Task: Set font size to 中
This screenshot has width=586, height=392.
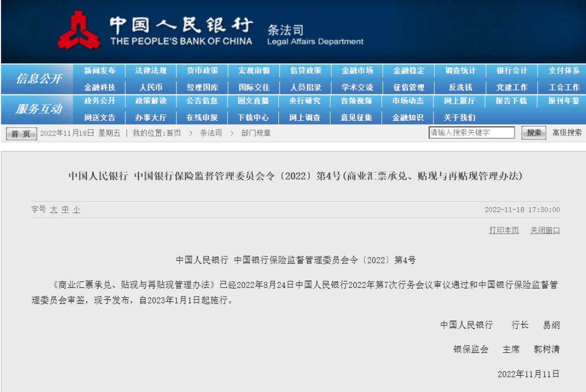Action: (66, 209)
